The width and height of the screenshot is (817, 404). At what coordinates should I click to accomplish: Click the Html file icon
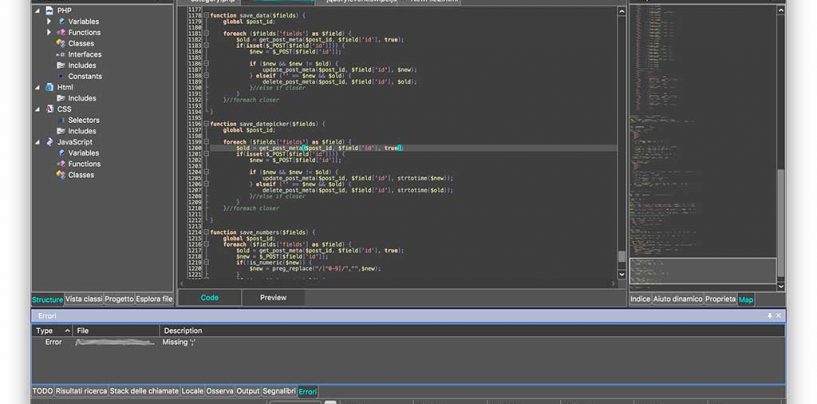[x=49, y=87]
